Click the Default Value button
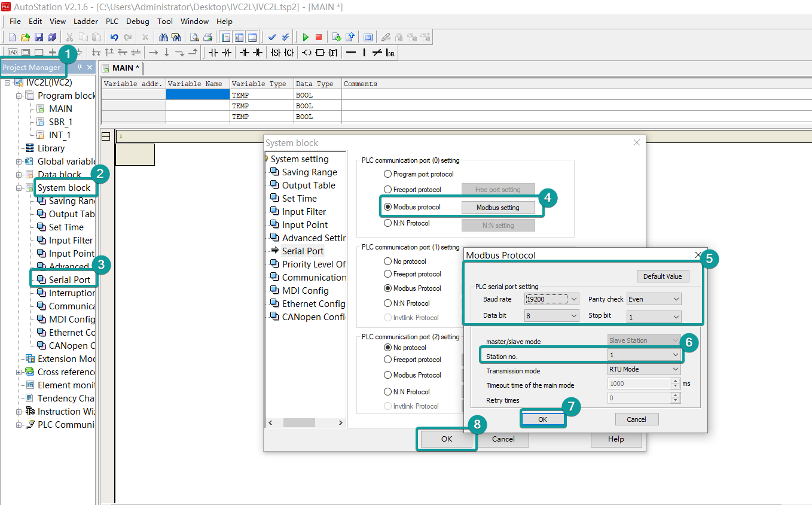 [x=663, y=276]
